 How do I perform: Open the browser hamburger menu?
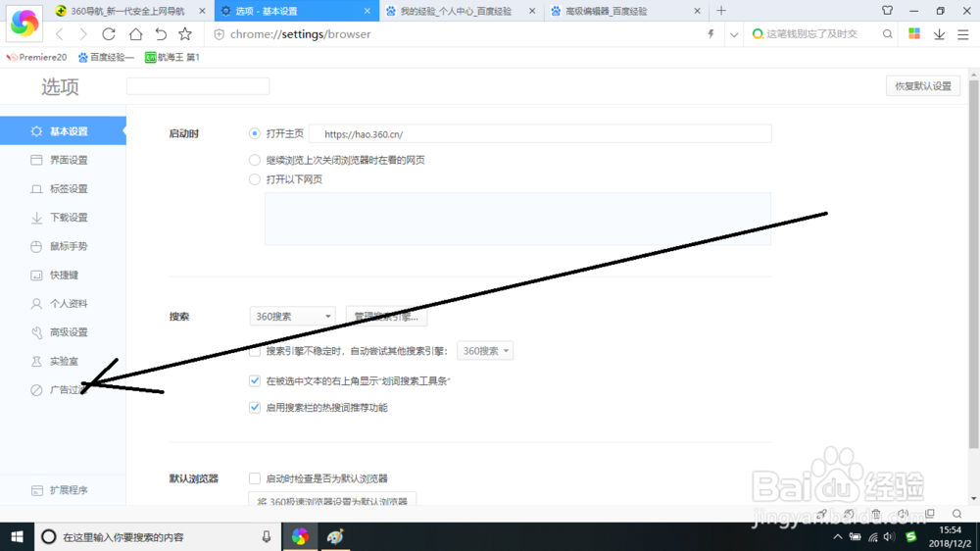pos(963,35)
